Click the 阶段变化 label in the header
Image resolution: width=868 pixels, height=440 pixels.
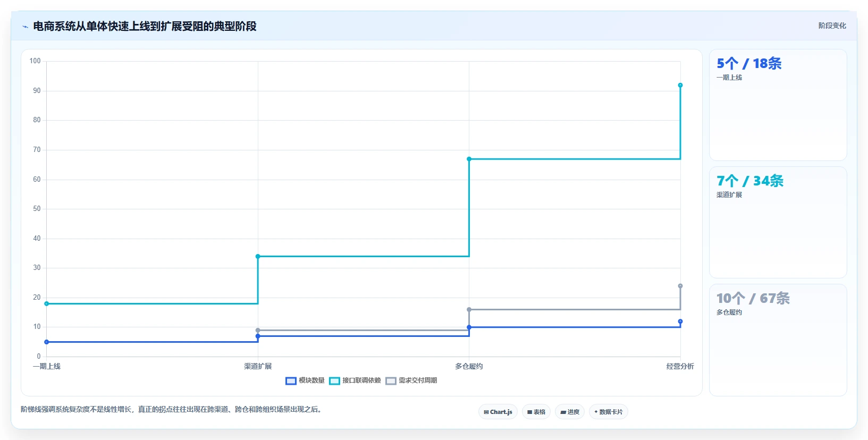(832, 26)
